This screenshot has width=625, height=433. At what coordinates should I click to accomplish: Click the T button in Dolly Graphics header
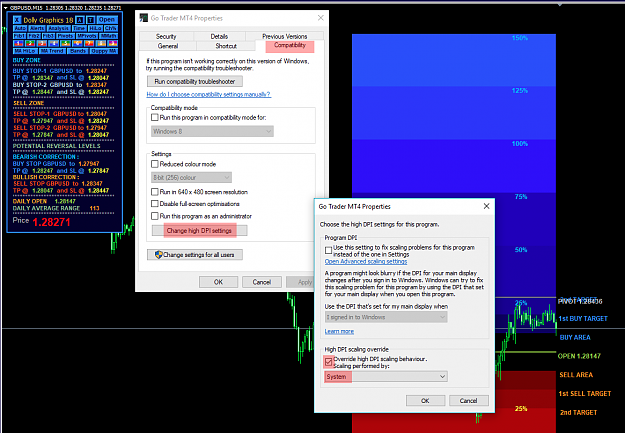(x=90, y=20)
